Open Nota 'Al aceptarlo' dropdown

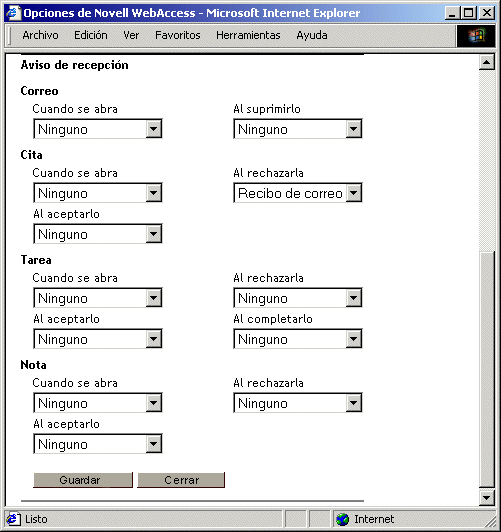pos(98,444)
